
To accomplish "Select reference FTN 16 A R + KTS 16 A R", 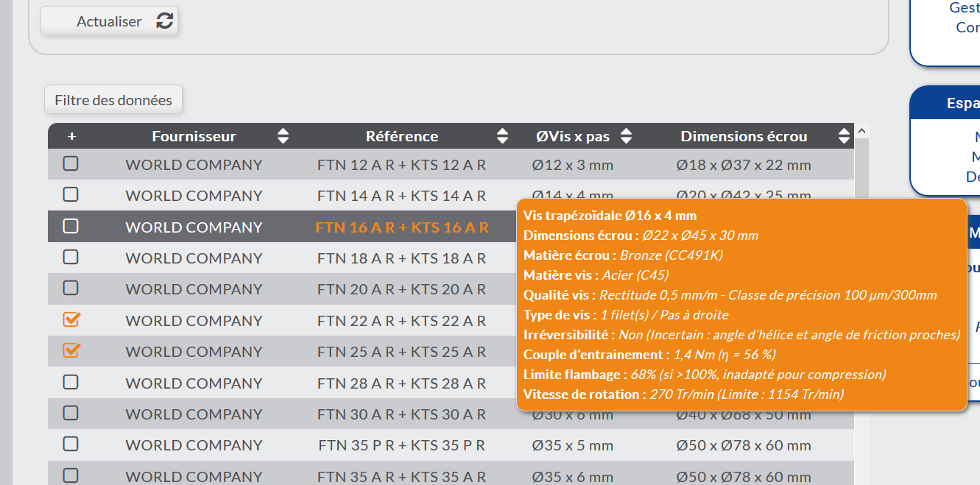I will tap(402, 227).
